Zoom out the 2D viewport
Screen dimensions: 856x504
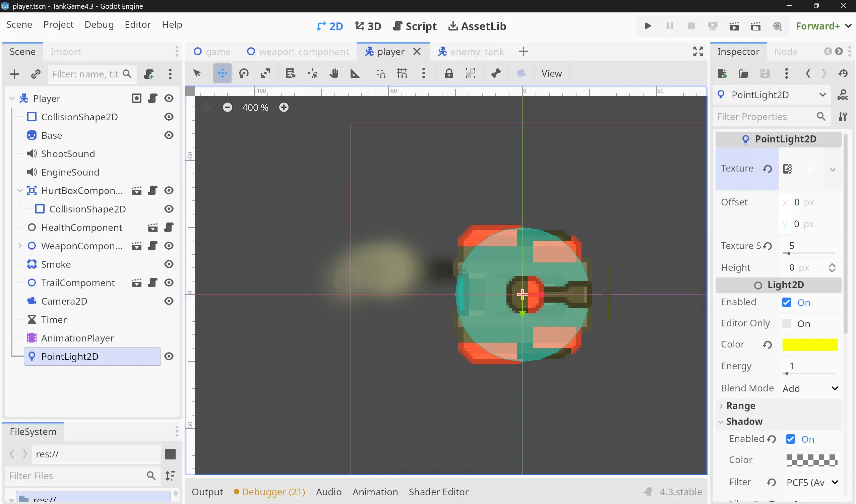227,108
